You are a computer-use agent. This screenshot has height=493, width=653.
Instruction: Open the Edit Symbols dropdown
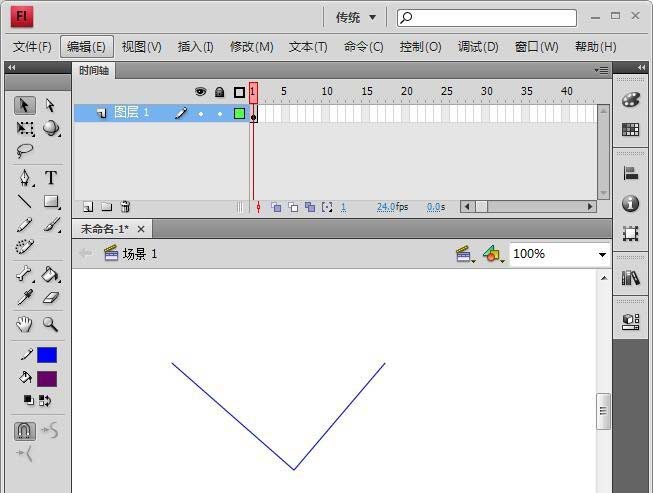click(493, 254)
